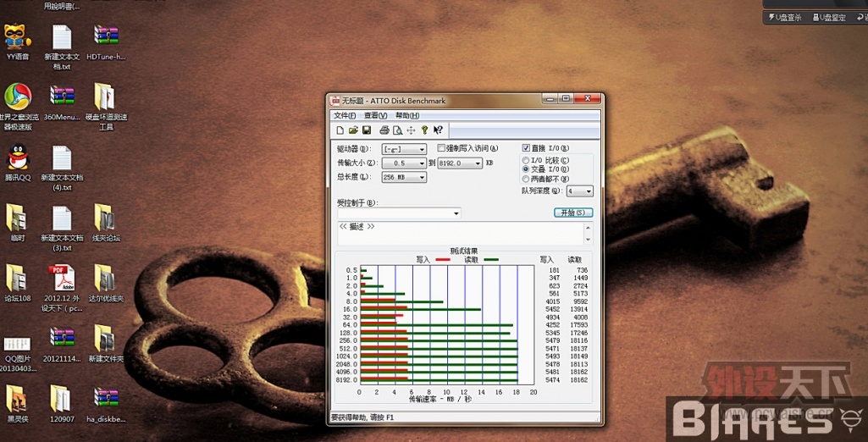Screen dimensions: 868x442
Task: Open the 总长度 256 MB dropdown
Action: (422, 177)
